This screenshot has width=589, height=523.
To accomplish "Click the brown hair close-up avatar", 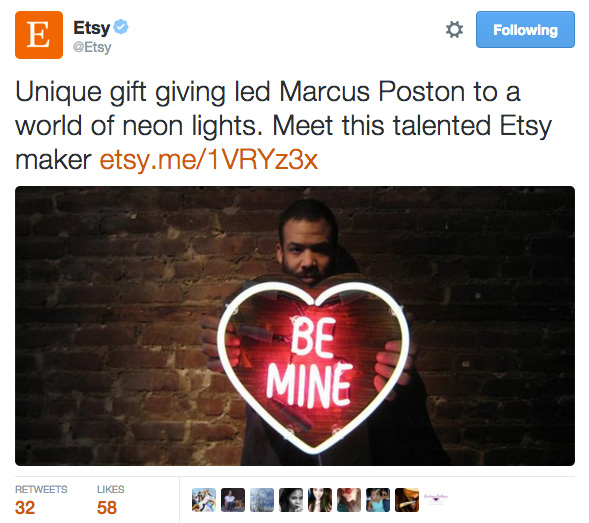I will click(407, 500).
